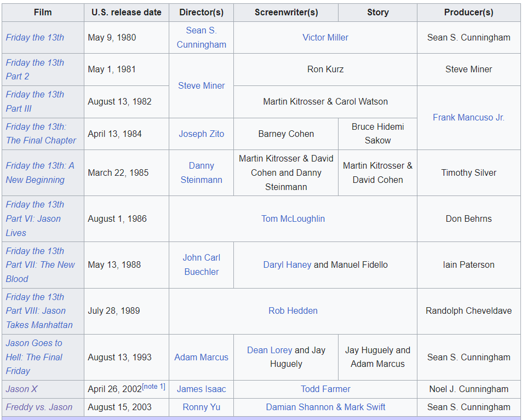Open the Freddy vs. Jason film link
Image resolution: width=527 pixels, height=420 pixels.
[39, 407]
